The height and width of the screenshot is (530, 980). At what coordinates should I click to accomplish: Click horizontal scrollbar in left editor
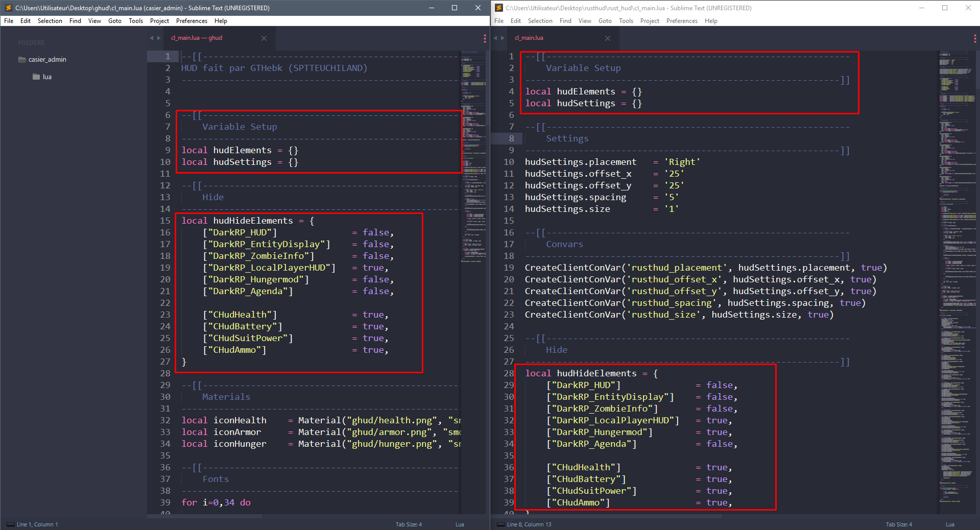click(204, 516)
